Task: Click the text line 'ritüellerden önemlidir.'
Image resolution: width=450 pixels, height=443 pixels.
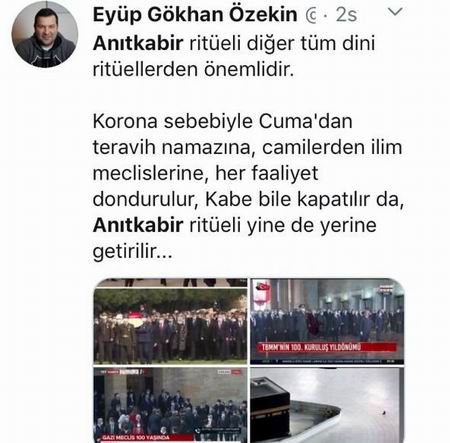Action: 194,69
